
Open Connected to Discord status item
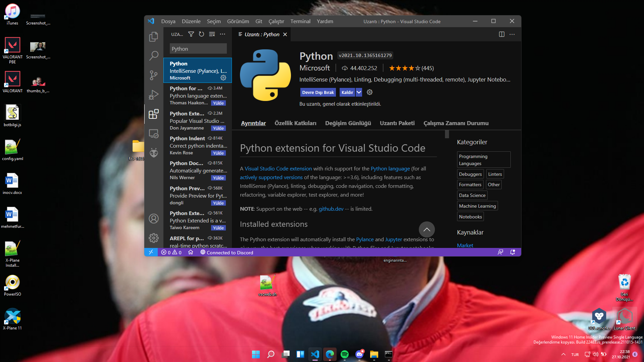pos(227,252)
